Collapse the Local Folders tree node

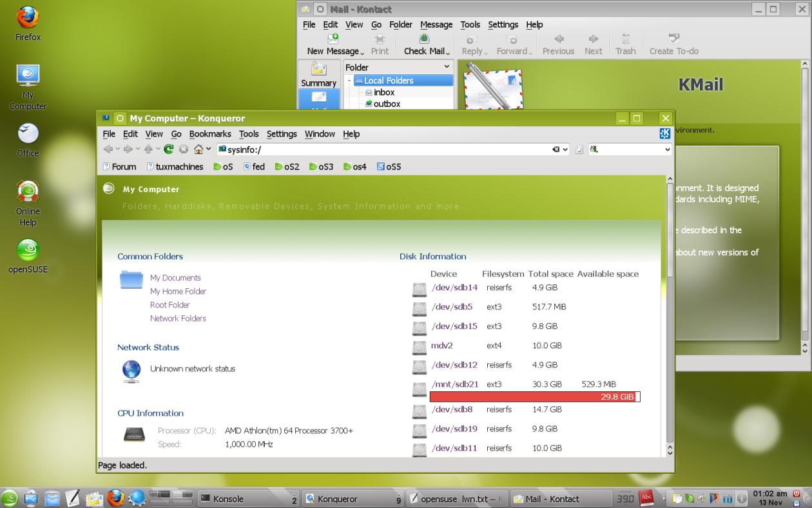point(349,81)
